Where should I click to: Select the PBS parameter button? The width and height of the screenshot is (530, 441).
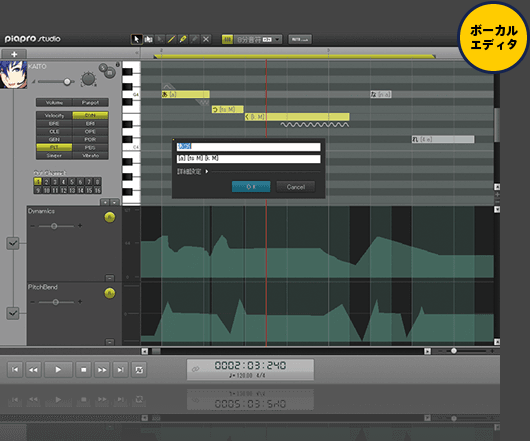click(90, 148)
